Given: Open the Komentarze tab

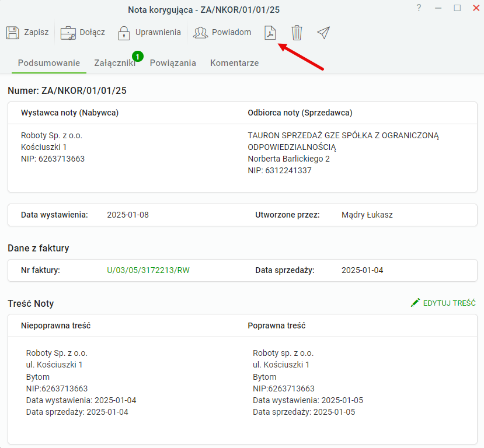Looking at the screenshot, I should point(235,63).
